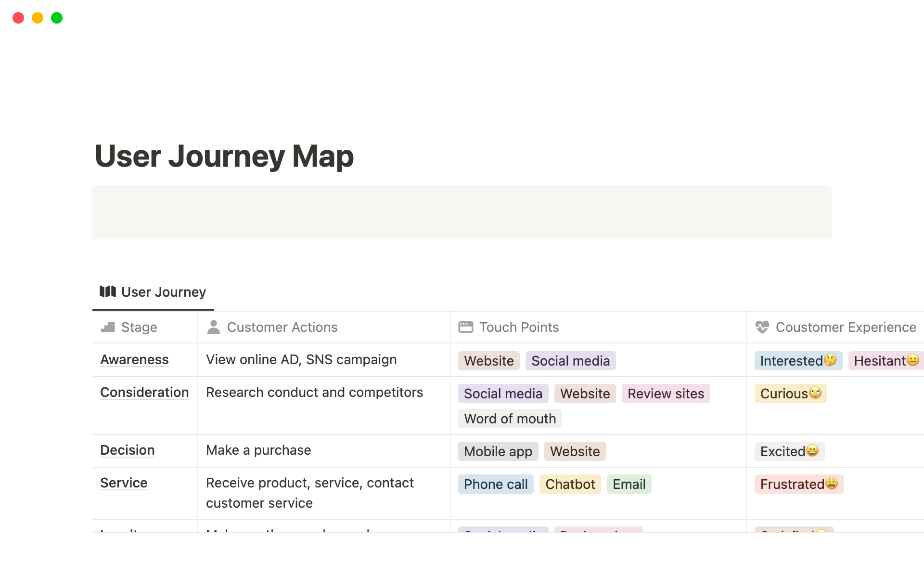The width and height of the screenshot is (924, 578).
Task: Click the Touch Points column header
Action: (x=519, y=327)
